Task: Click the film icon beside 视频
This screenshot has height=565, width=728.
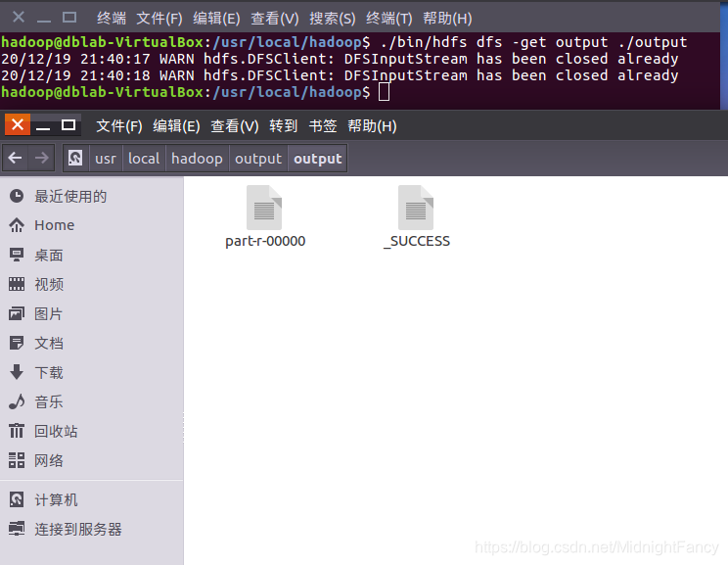Action: [x=17, y=284]
